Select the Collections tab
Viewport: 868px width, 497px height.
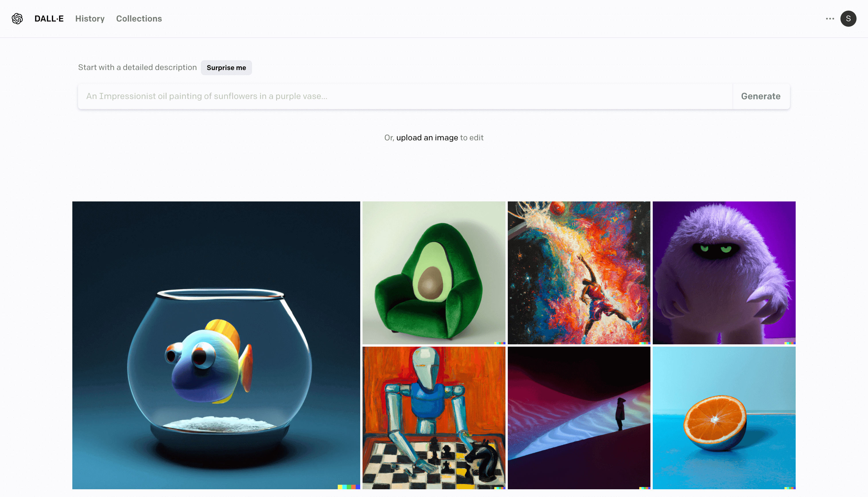[138, 18]
